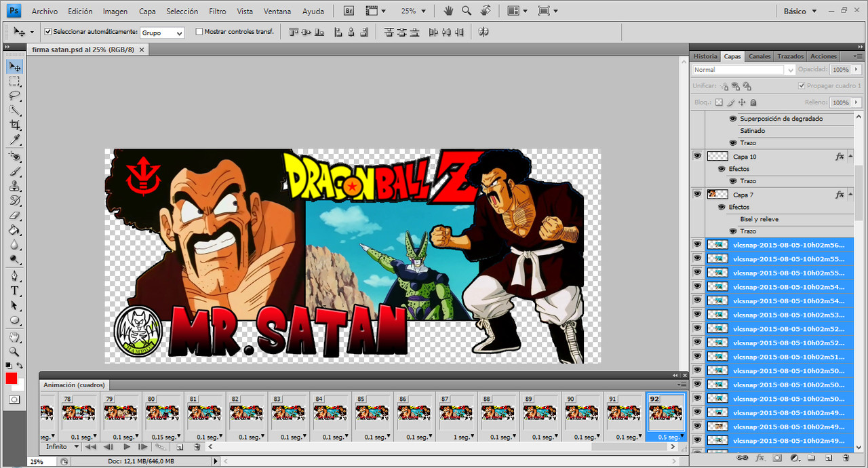Select the Zoom tool in toolbox
This screenshot has height=468, width=868.
coord(14,351)
